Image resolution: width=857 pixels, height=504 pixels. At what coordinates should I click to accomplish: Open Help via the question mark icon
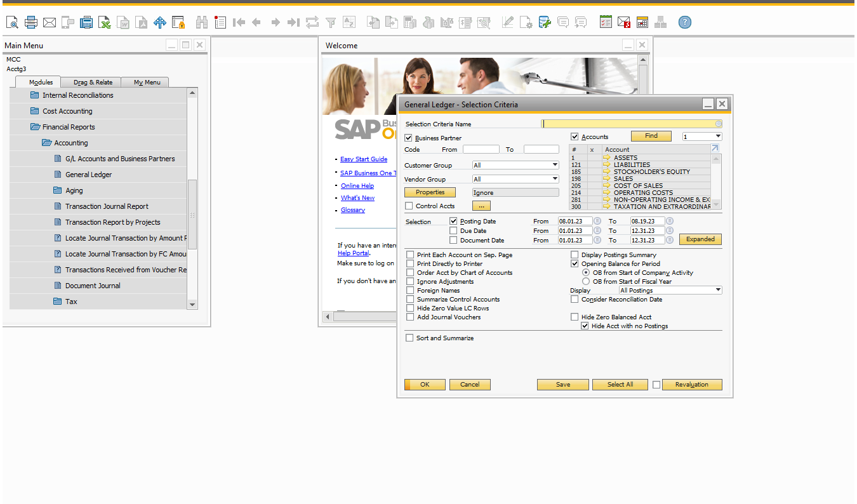[684, 23]
